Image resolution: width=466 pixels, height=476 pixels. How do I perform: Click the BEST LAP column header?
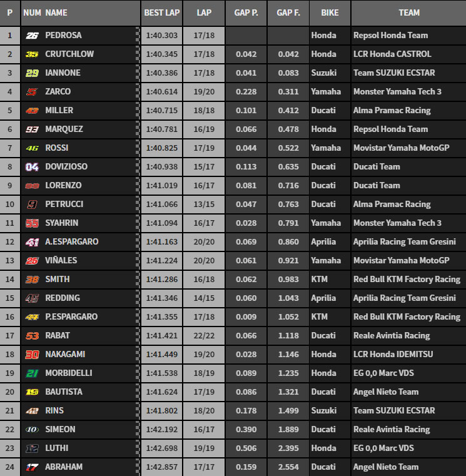click(162, 13)
